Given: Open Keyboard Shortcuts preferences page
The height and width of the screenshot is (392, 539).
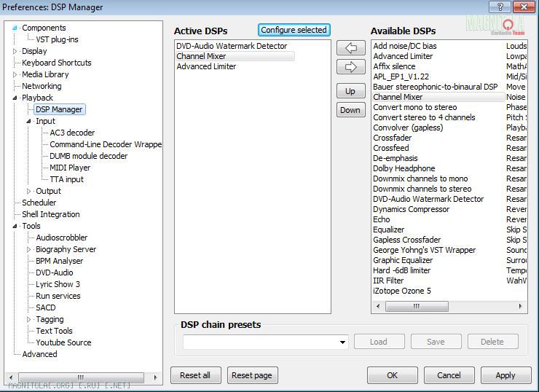Looking at the screenshot, I should (57, 63).
